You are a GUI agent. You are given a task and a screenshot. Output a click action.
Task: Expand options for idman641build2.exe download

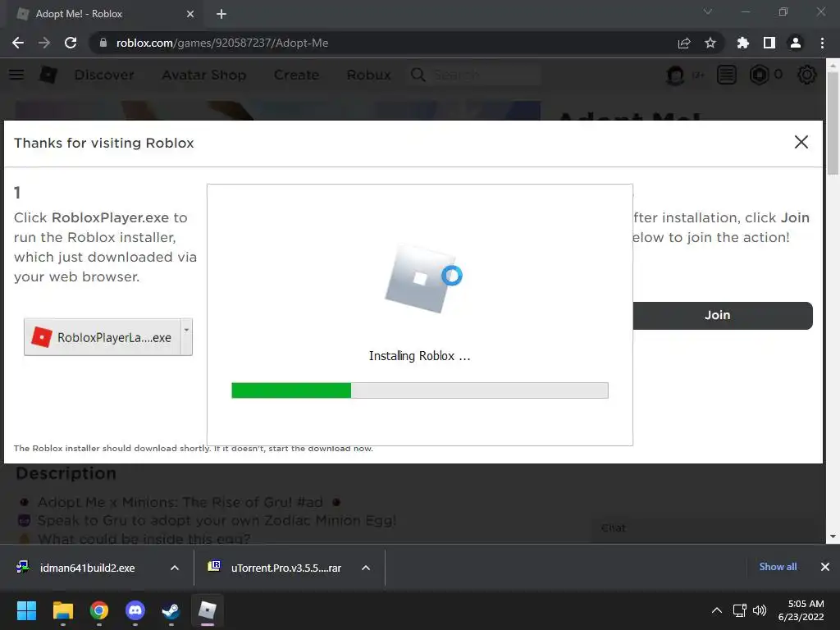click(175, 568)
